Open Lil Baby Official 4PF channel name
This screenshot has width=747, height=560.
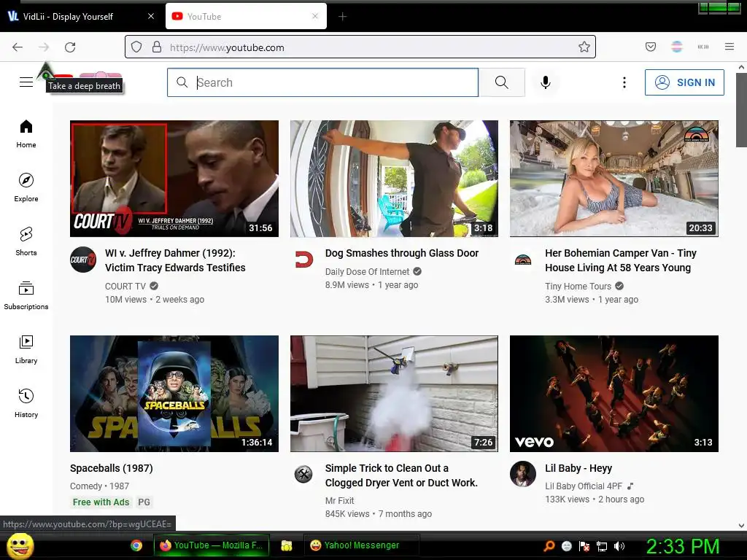(584, 486)
